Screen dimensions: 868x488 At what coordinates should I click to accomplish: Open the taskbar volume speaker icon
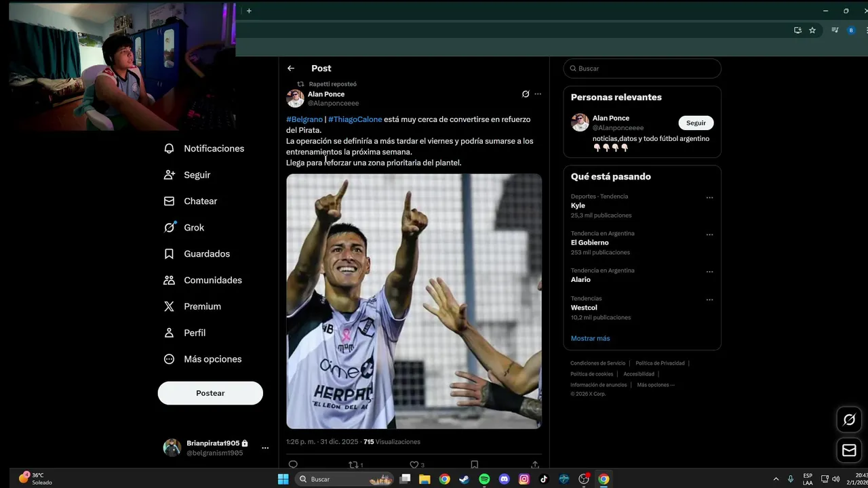(x=836, y=479)
